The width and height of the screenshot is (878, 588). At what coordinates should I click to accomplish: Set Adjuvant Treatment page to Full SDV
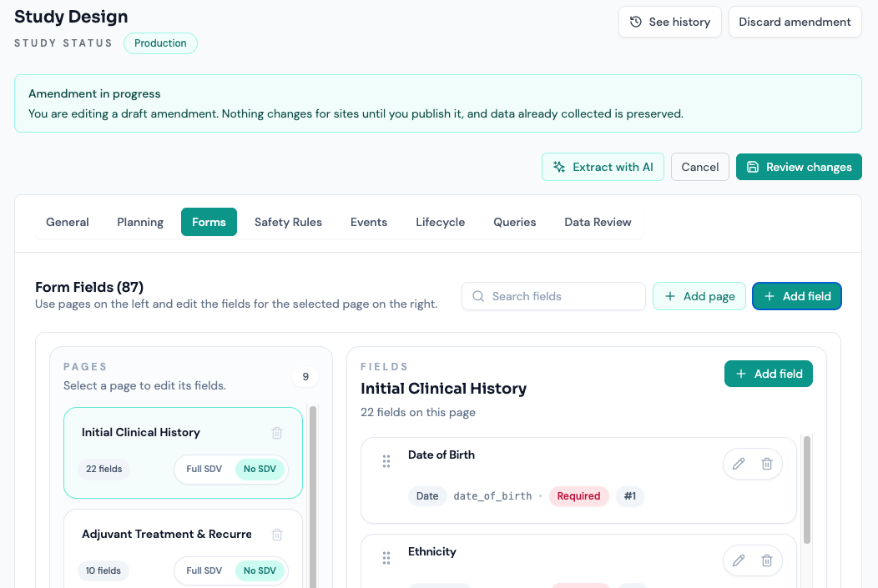pyautogui.click(x=204, y=570)
